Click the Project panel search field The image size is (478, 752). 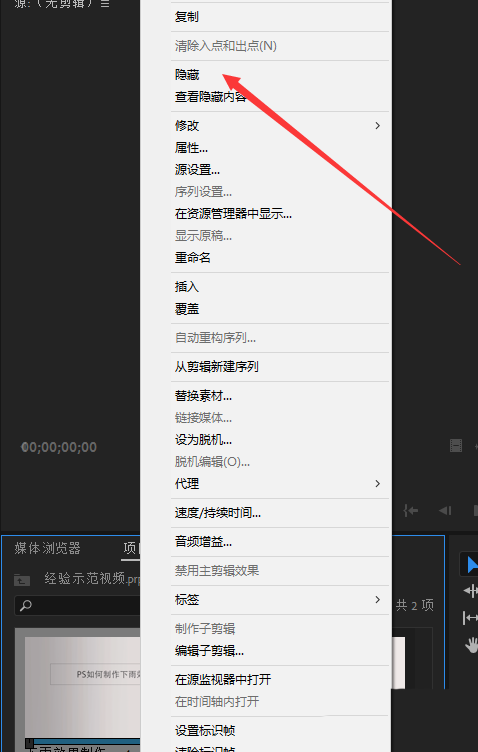78,606
